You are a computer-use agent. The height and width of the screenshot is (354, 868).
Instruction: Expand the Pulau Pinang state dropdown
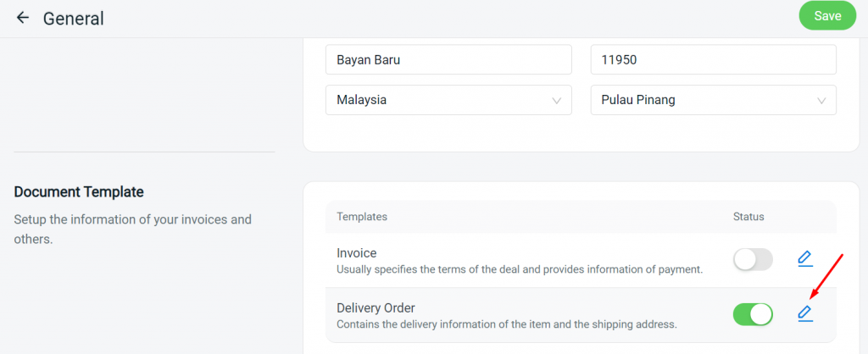point(712,100)
